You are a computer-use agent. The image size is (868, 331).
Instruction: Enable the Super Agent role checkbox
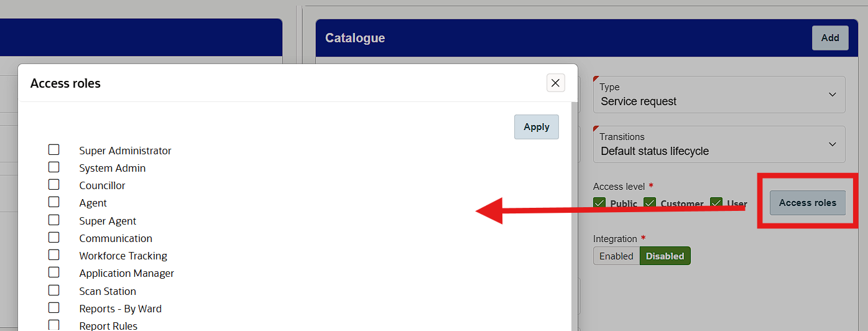pos(54,220)
